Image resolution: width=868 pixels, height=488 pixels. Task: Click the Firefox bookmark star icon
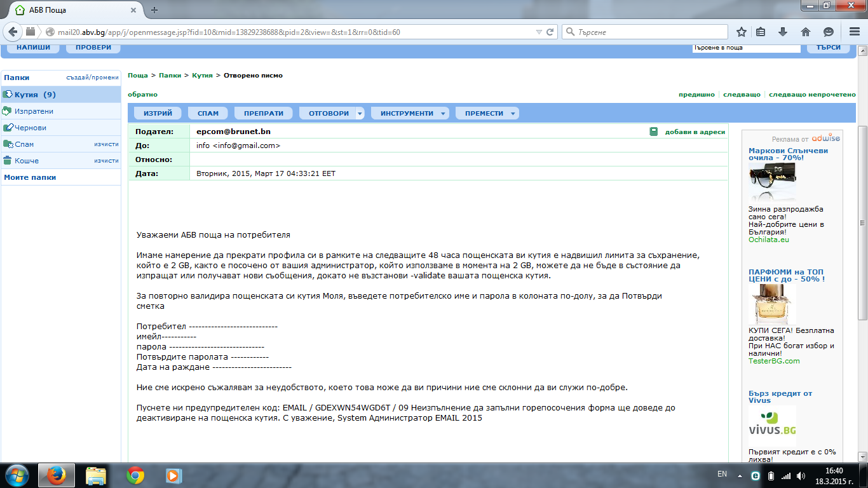[741, 32]
